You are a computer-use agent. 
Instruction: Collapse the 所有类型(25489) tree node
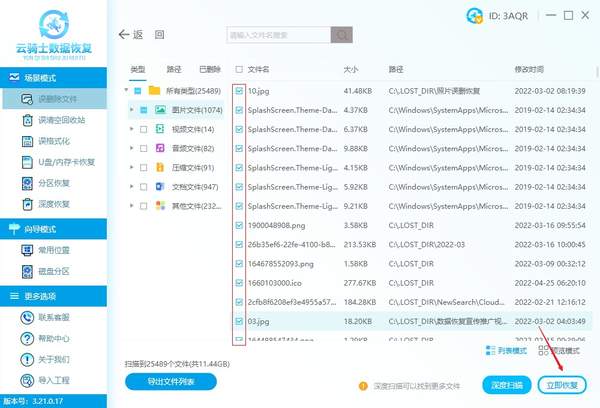pyautogui.click(x=126, y=90)
